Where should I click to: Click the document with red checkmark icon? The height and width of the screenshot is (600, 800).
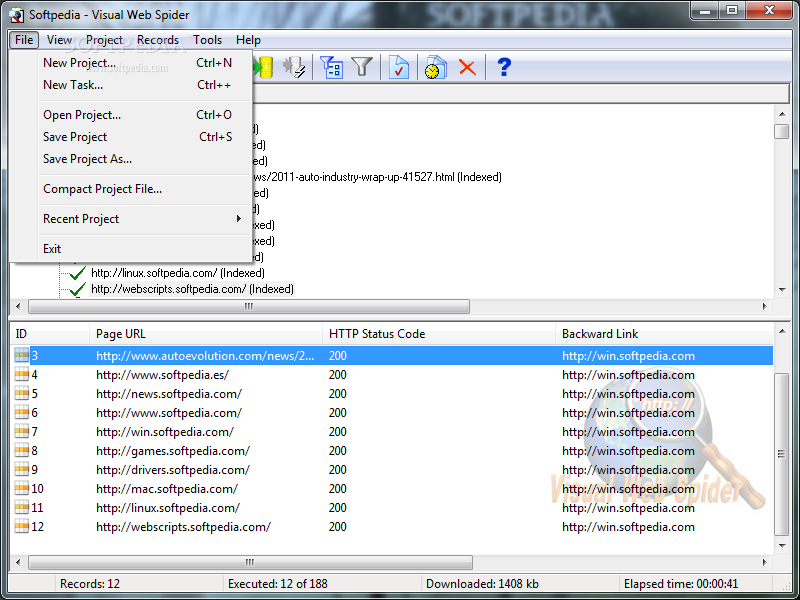point(398,67)
